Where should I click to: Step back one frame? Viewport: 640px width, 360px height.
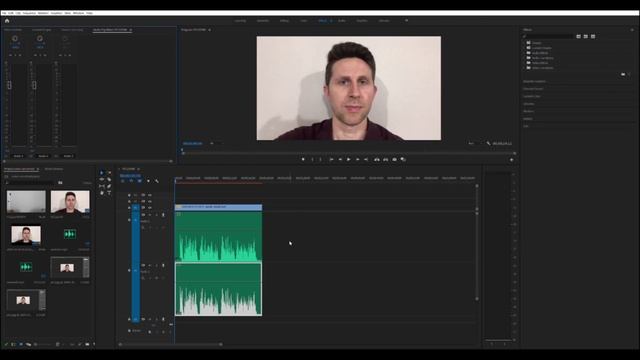340,160
